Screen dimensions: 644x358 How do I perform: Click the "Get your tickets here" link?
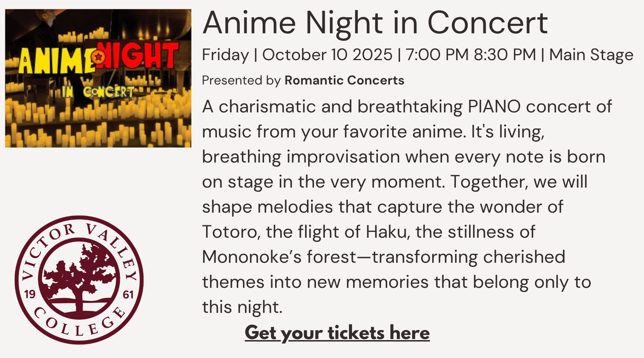coord(337,333)
